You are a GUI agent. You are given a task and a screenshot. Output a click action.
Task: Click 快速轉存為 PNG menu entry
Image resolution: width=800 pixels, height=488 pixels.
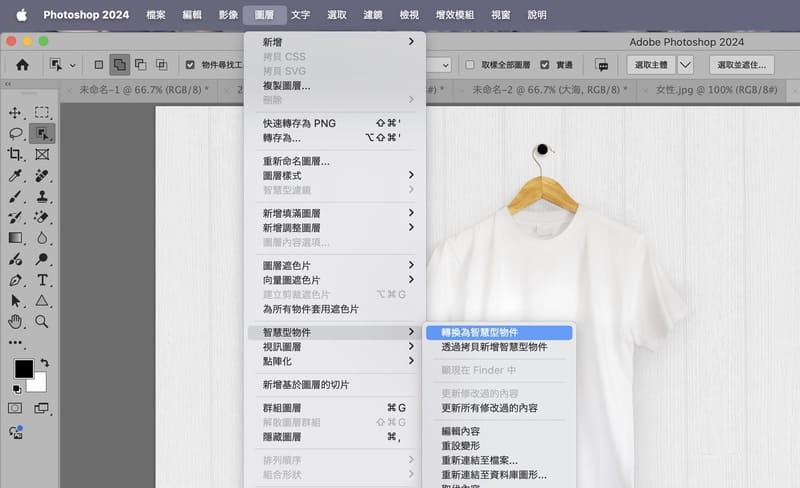pos(337,124)
